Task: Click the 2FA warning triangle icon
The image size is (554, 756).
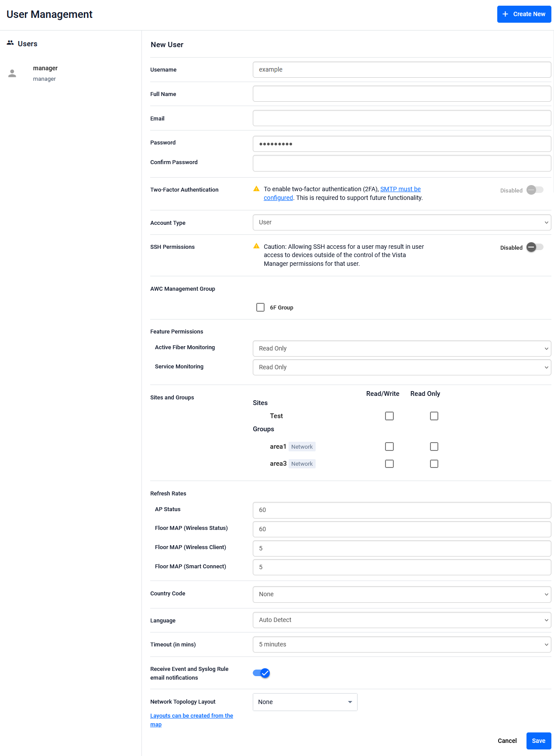Action: pos(256,189)
